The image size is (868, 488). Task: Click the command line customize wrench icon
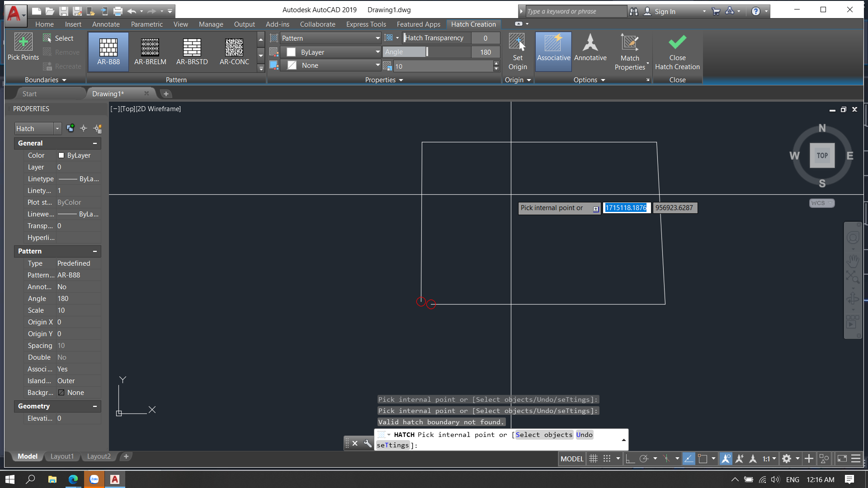[x=368, y=444]
